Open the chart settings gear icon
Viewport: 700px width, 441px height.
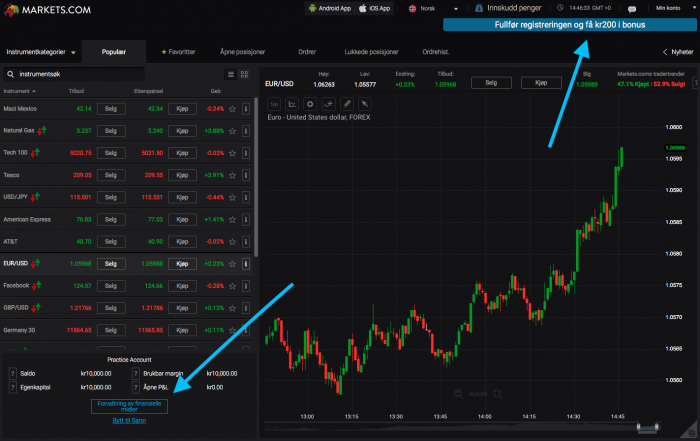click(x=310, y=104)
